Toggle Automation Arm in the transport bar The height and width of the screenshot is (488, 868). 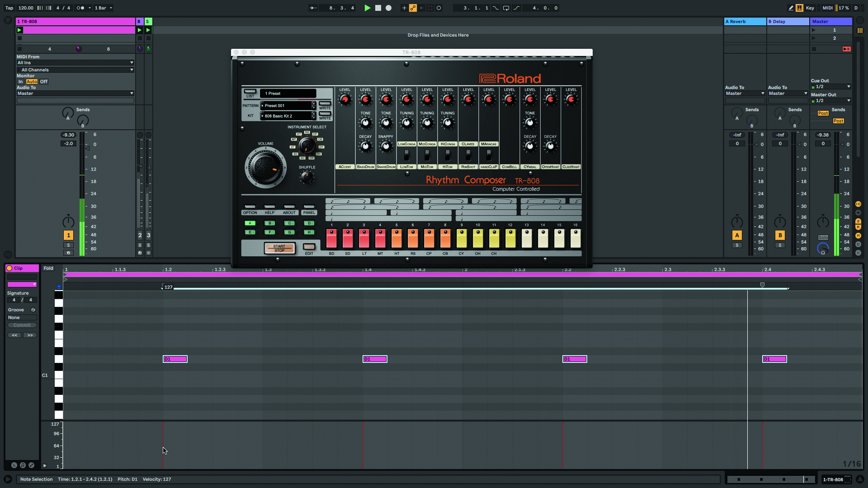pyautogui.click(x=413, y=8)
